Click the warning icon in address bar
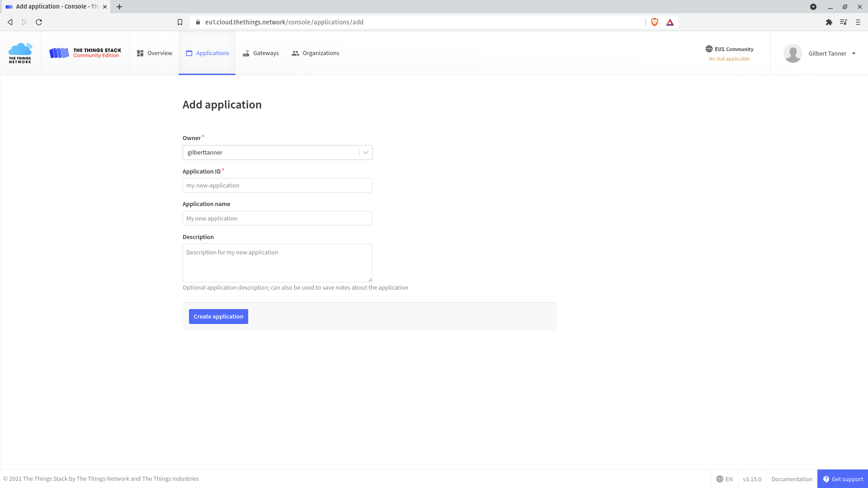The width and height of the screenshot is (868, 488). 670,22
